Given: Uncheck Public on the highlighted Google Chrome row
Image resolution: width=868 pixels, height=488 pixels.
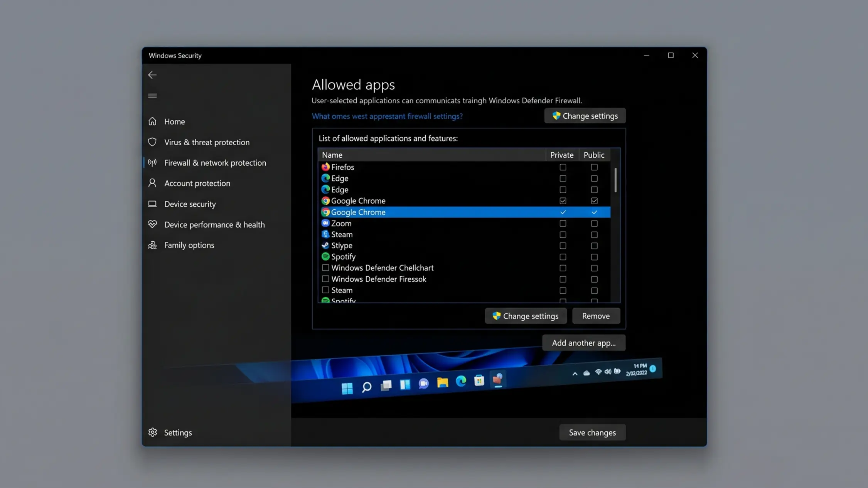Looking at the screenshot, I should tap(594, 212).
